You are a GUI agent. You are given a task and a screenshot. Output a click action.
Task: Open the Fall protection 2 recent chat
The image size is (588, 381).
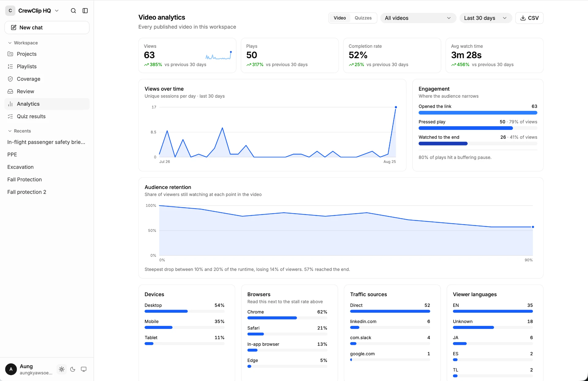(x=47, y=192)
